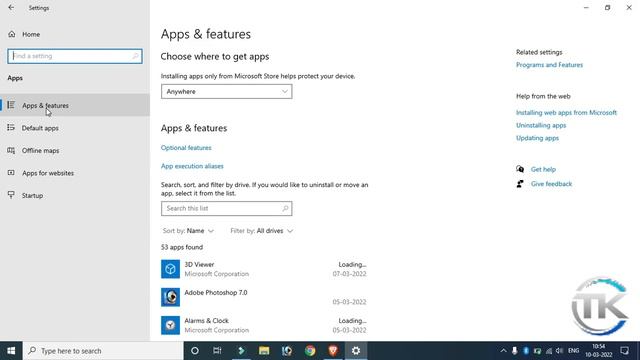This screenshot has height=360, width=640.
Task: Open Installing web apps from Microsoft link
Action: coord(566,113)
